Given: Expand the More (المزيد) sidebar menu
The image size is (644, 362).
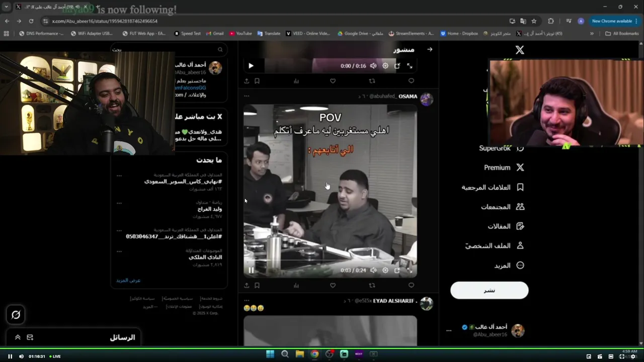Looking at the screenshot, I should pos(509,265).
